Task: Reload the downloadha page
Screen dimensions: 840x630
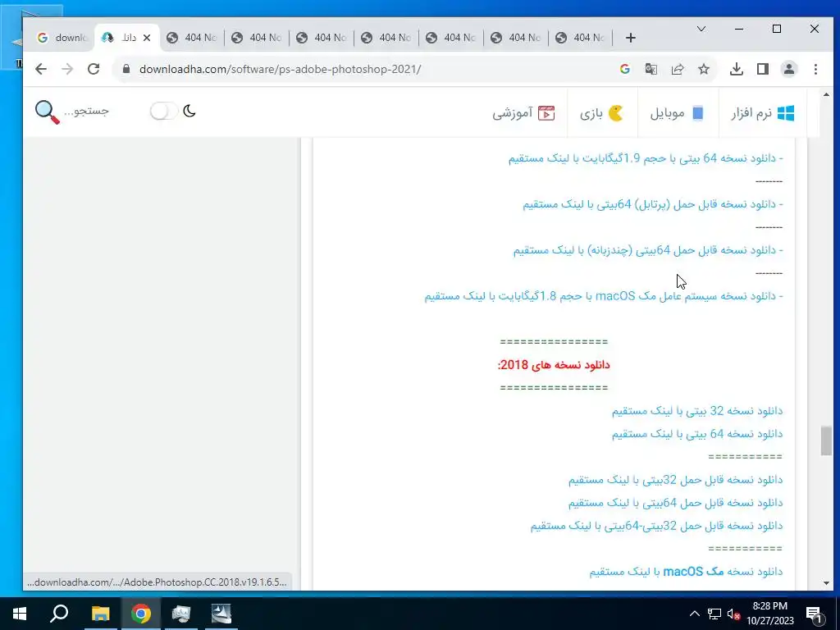Action: 94,69
